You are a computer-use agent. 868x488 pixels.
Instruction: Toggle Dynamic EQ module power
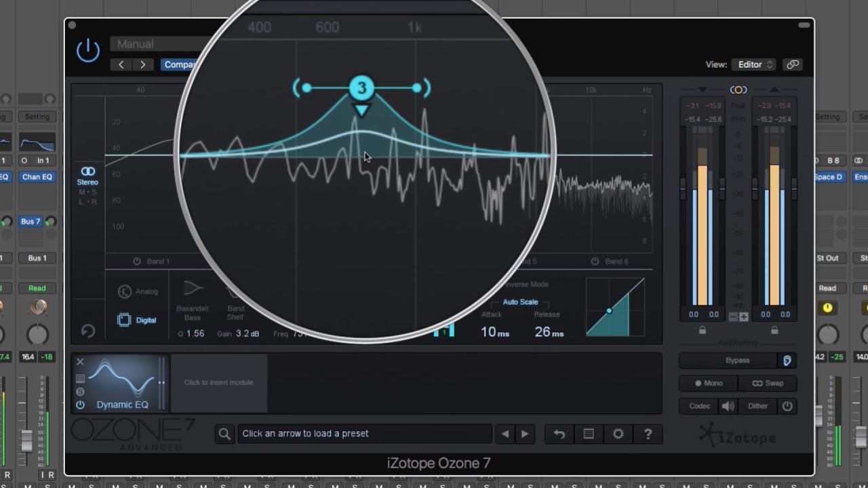coord(80,405)
